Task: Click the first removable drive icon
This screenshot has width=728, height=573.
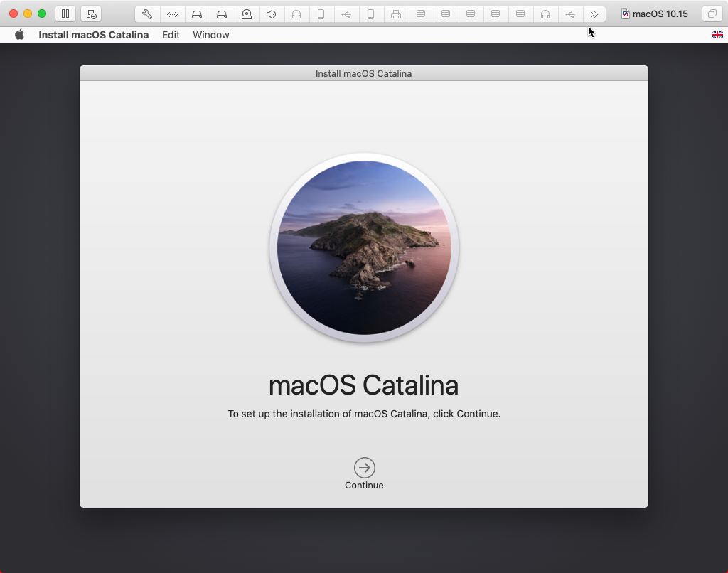Action: (x=197, y=14)
